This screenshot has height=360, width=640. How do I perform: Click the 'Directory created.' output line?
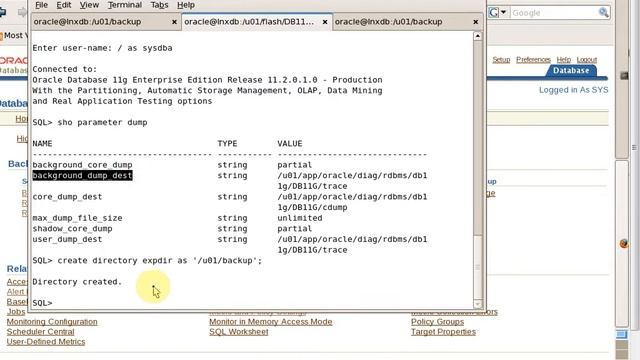[x=77, y=282]
